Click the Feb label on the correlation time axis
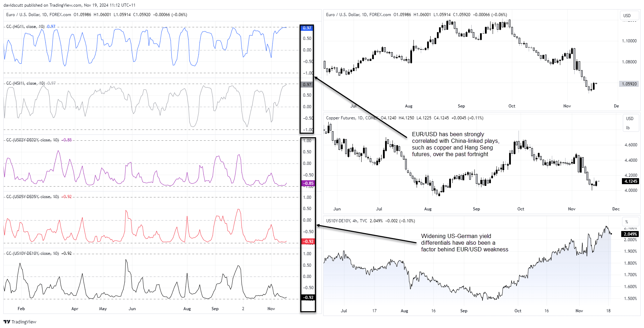This screenshot has width=644, height=328. click(21, 309)
